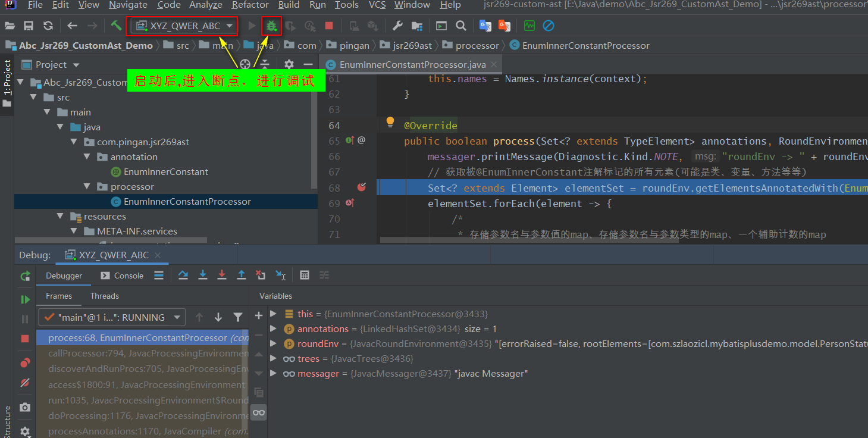The image size is (868, 438).
Task: Click Step Out blue up arrow icon
Action: point(242,275)
